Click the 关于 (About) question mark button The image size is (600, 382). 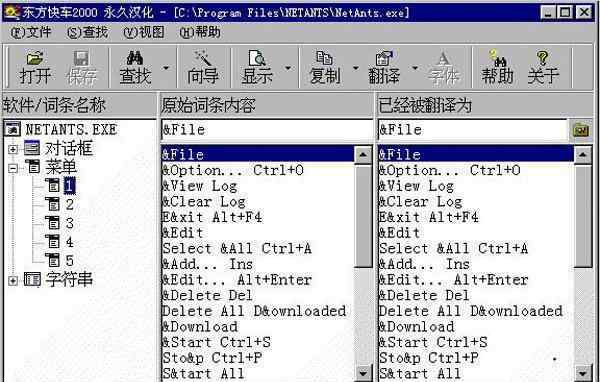(x=543, y=67)
